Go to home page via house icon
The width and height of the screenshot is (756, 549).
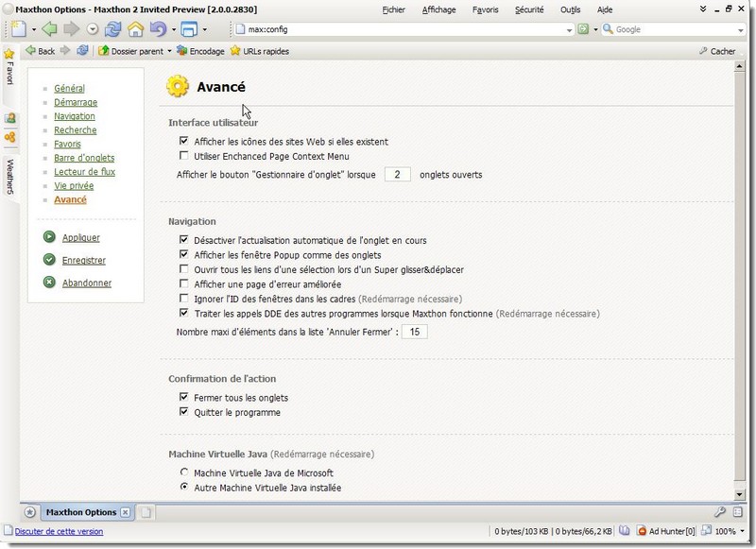pos(135,29)
